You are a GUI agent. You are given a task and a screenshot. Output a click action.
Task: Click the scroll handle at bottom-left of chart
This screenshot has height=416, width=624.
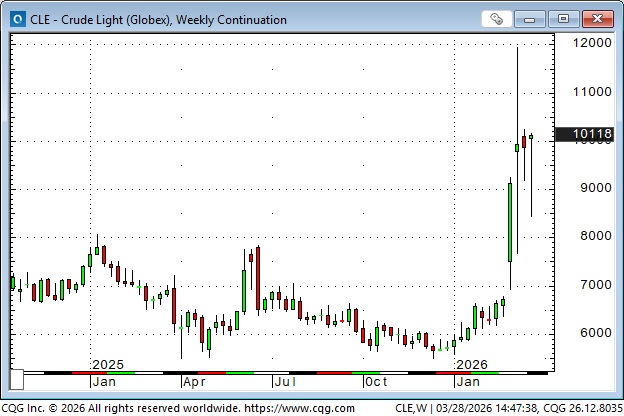coord(16,381)
